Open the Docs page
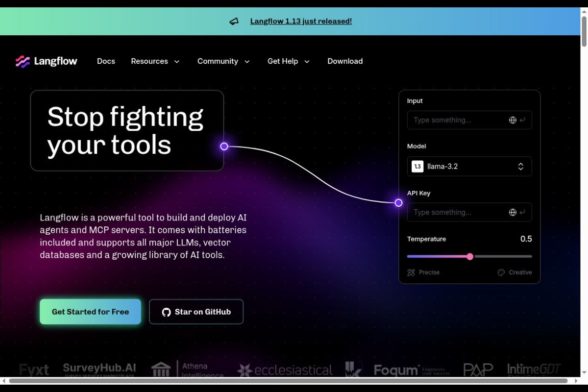Viewport: 588px width, 392px height. pos(106,61)
